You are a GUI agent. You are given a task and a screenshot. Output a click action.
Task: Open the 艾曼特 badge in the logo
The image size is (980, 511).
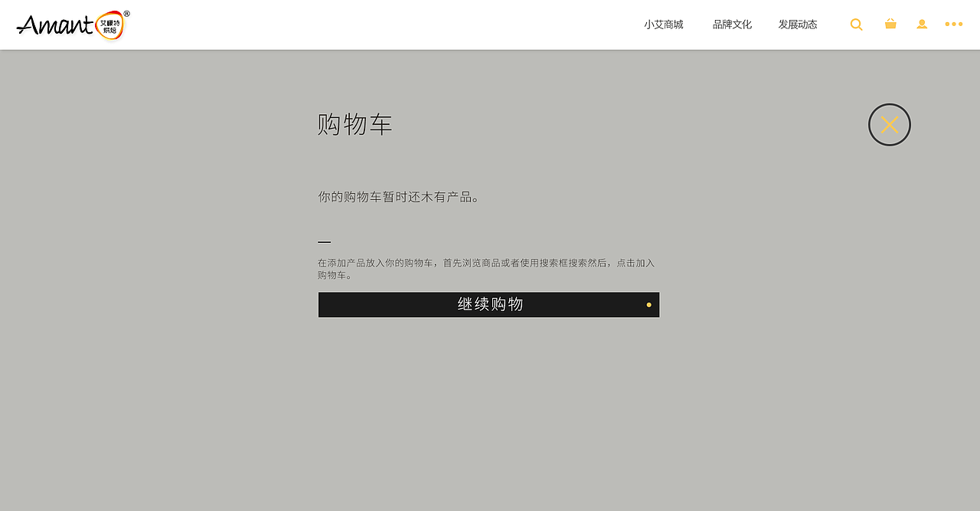tap(108, 24)
